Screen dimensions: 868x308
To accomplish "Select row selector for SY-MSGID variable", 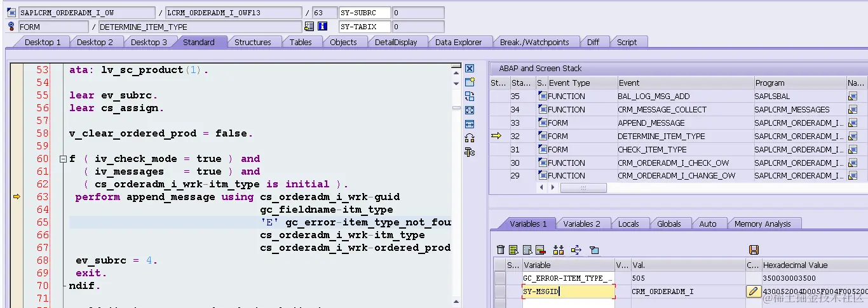I will [500, 291].
